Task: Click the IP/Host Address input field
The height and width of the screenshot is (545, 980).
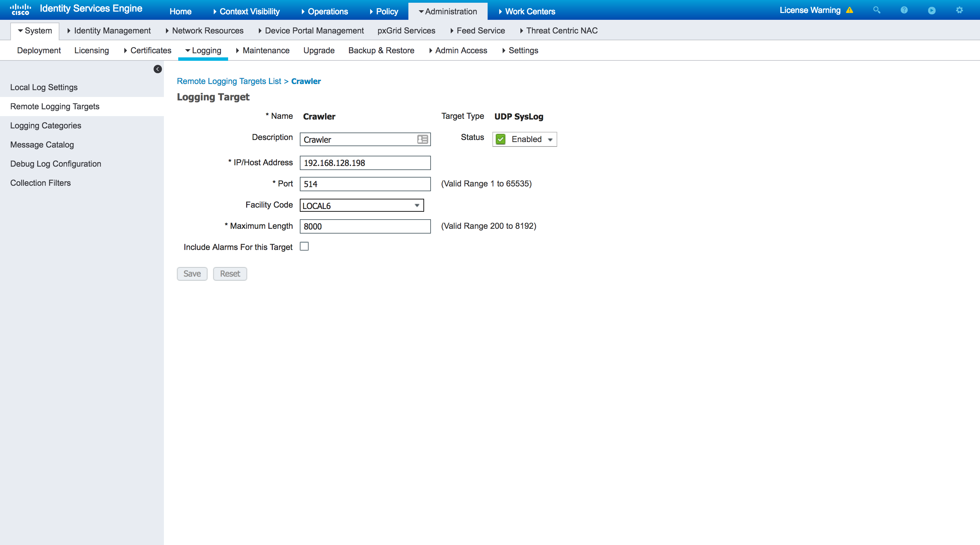Action: pyautogui.click(x=366, y=163)
